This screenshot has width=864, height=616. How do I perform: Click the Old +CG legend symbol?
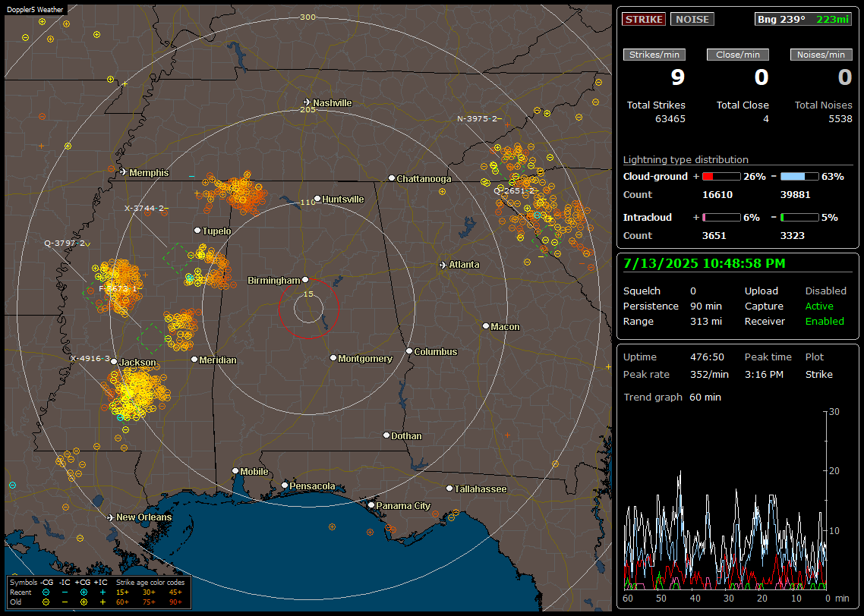tap(84, 602)
